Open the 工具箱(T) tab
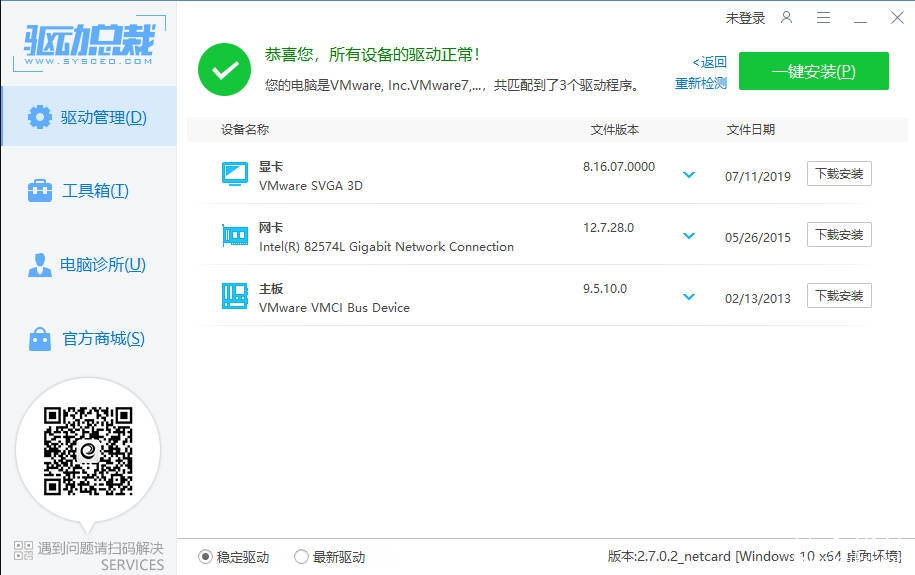The image size is (915, 575). (x=89, y=190)
